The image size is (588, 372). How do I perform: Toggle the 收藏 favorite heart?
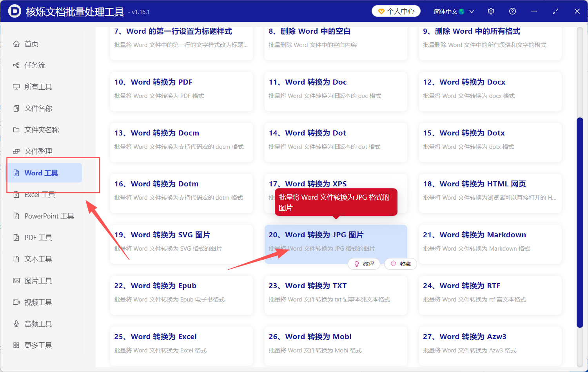[401, 264]
